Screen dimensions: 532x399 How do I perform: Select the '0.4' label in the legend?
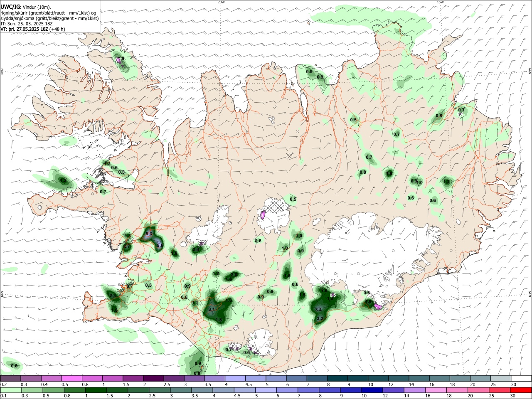tap(44, 384)
